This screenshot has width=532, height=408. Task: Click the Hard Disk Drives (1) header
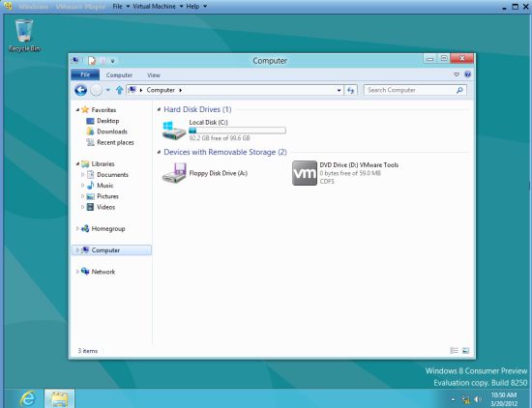pos(197,109)
